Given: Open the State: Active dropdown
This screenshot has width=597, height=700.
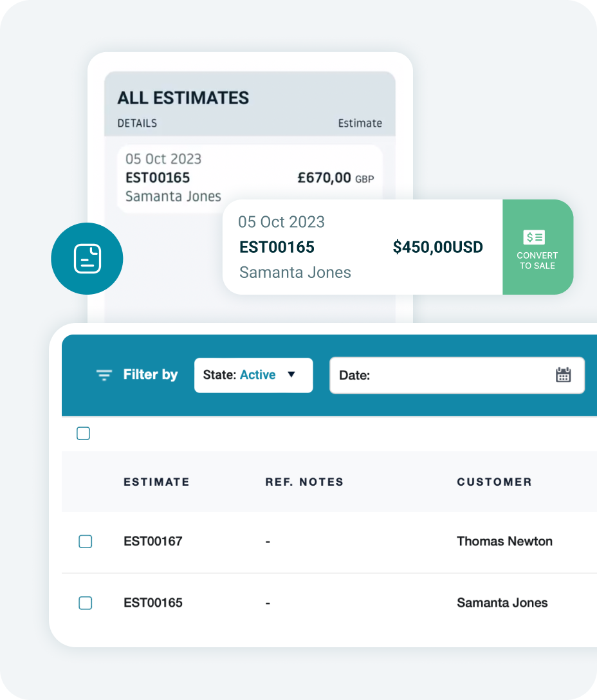Looking at the screenshot, I should point(253,375).
